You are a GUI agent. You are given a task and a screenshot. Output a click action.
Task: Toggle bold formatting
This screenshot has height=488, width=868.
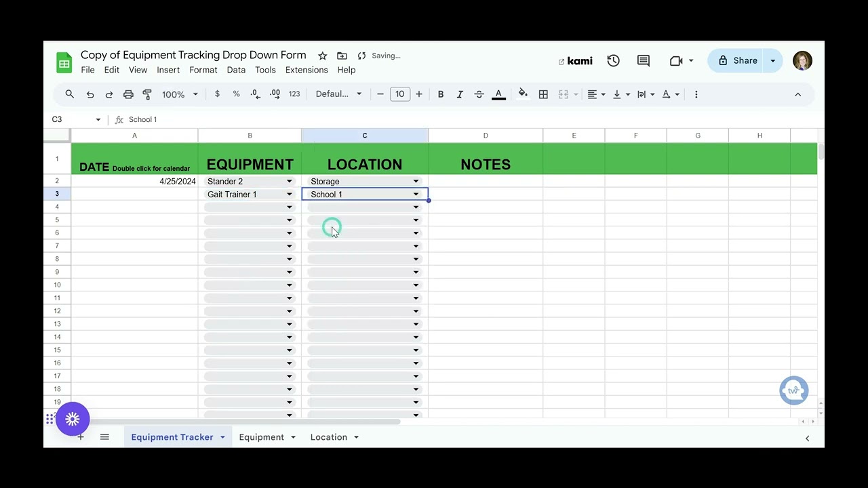(x=441, y=94)
